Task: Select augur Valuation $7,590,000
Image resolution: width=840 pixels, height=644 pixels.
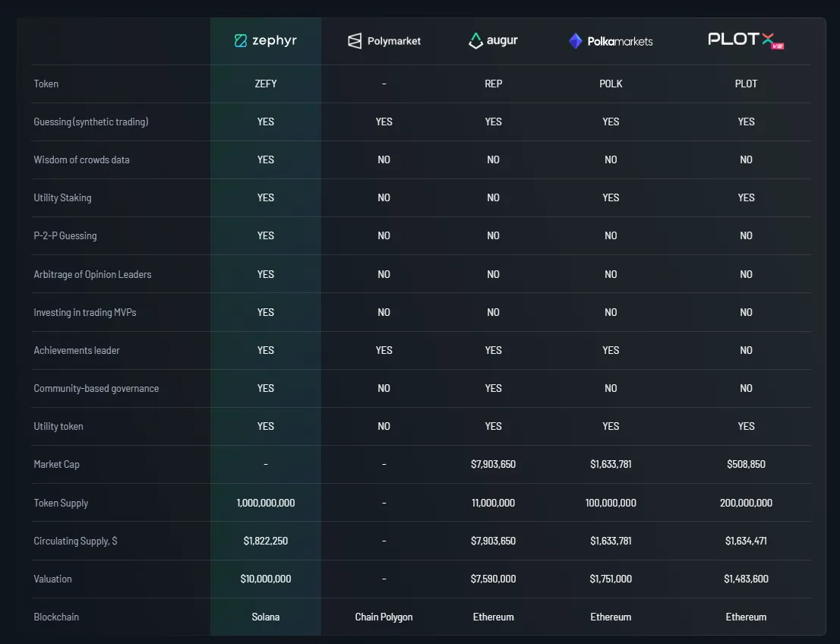Action: [494, 579]
